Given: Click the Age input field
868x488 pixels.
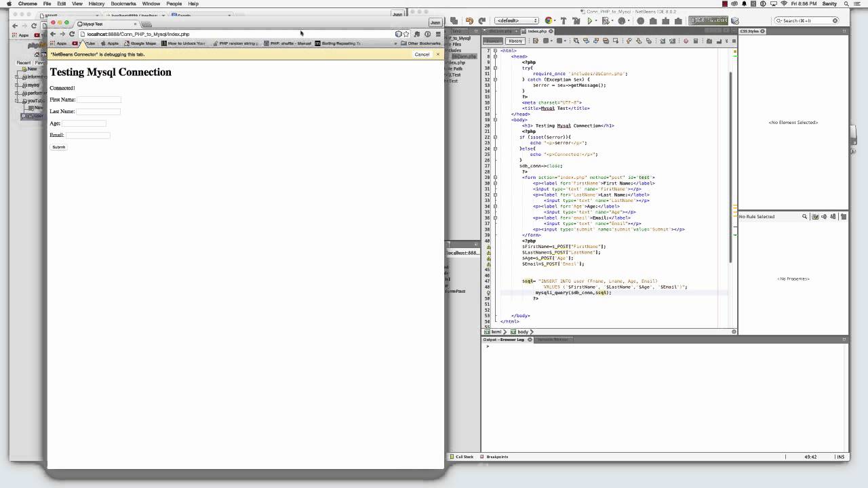Looking at the screenshot, I should tap(84, 123).
